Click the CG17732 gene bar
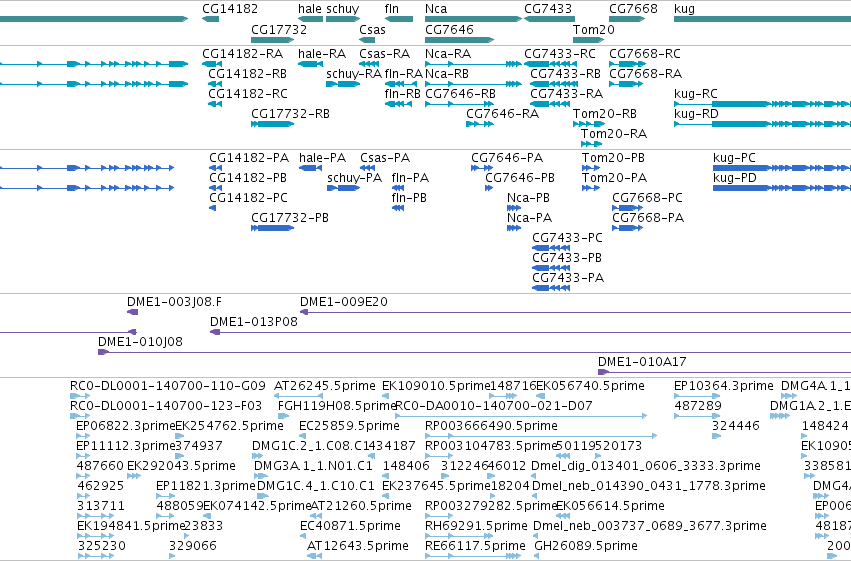851x561 pixels. click(272, 40)
